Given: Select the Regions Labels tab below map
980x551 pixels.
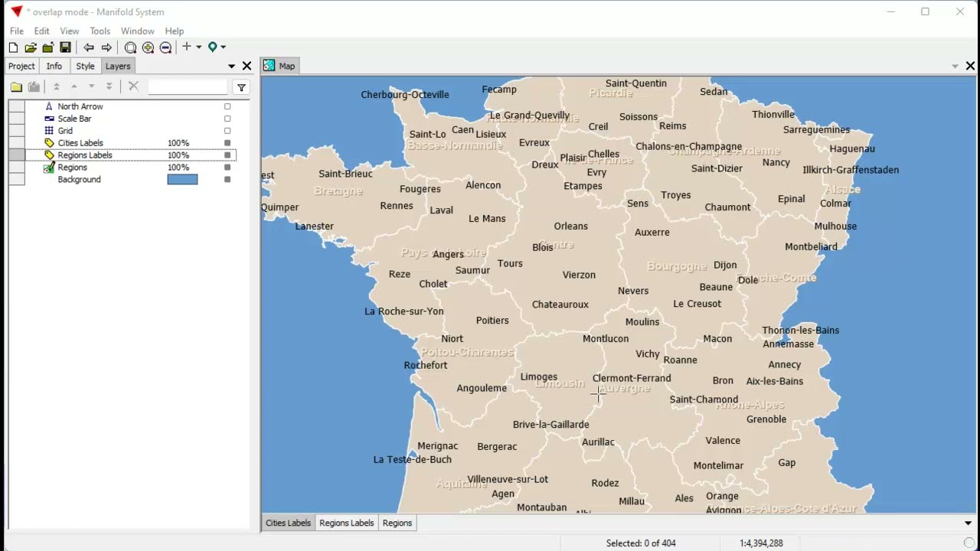Looking at the screenshot, I should pos(347,523).
